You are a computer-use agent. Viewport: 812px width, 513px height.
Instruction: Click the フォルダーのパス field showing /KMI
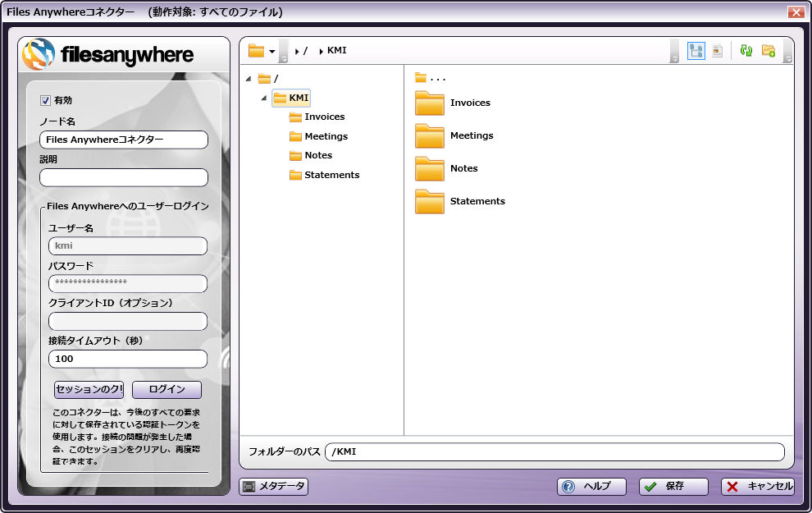click(554, 452)
